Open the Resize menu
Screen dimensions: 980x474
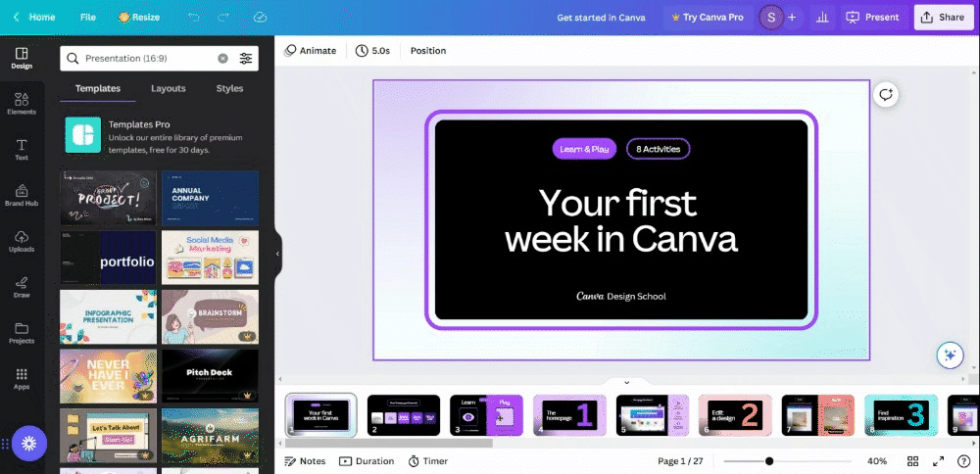(x=139, y=17)
